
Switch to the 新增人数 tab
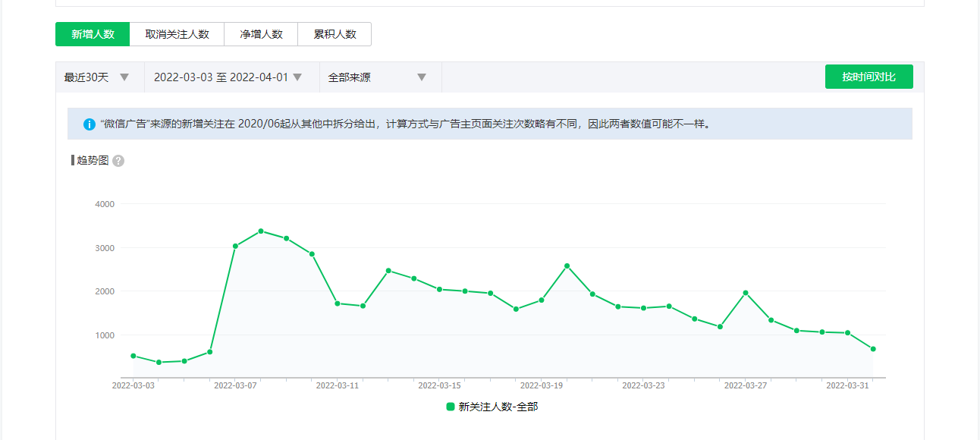click(x=93, y=34)
